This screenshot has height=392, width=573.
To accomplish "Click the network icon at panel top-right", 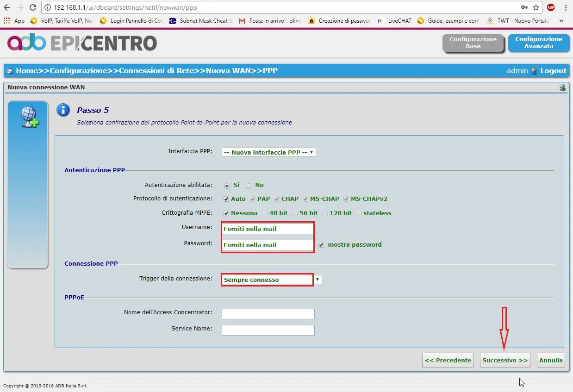I will [562, 87].
